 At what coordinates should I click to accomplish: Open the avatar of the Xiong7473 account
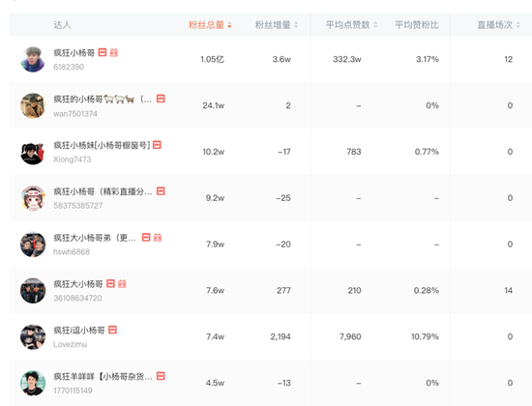click(33, 152)
